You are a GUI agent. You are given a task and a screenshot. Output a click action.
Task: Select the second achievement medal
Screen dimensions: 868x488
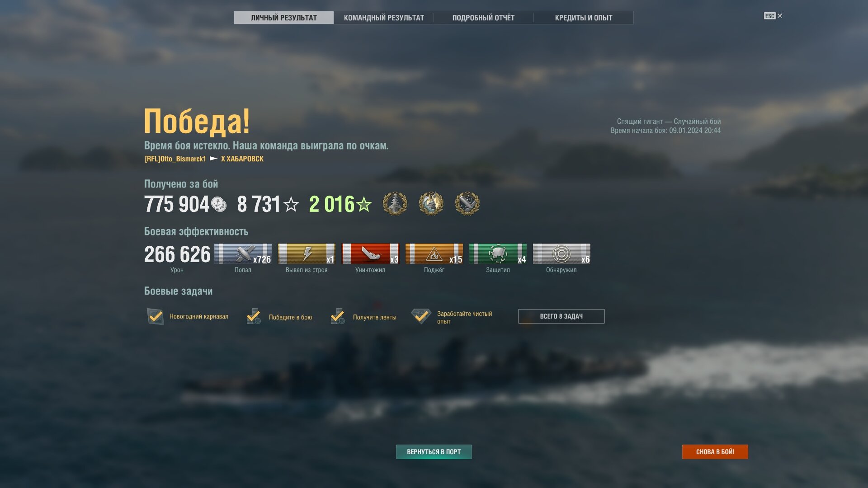click(x=431, y=204)
